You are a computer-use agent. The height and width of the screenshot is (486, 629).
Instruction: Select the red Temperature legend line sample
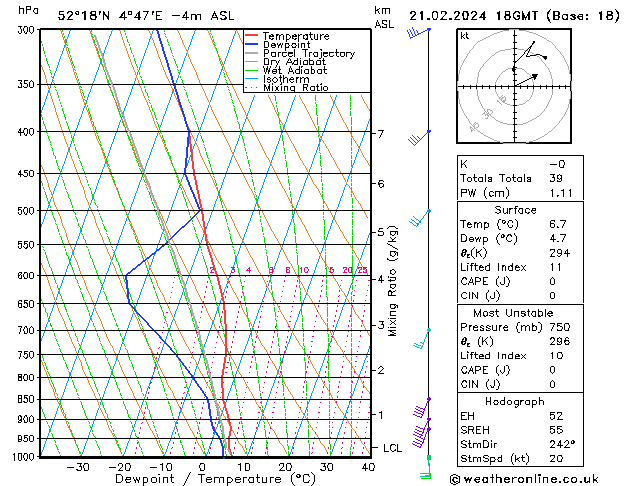point(252,36)
